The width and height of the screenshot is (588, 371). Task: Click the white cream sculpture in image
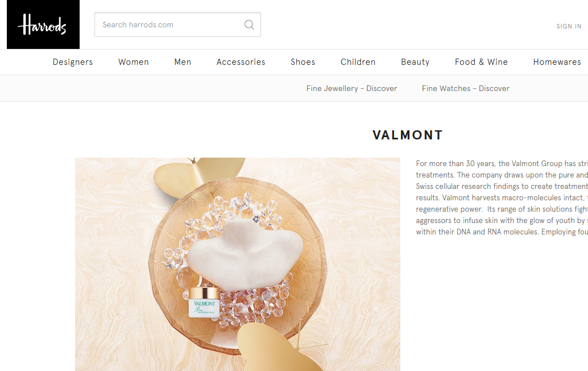click(245, 255)
